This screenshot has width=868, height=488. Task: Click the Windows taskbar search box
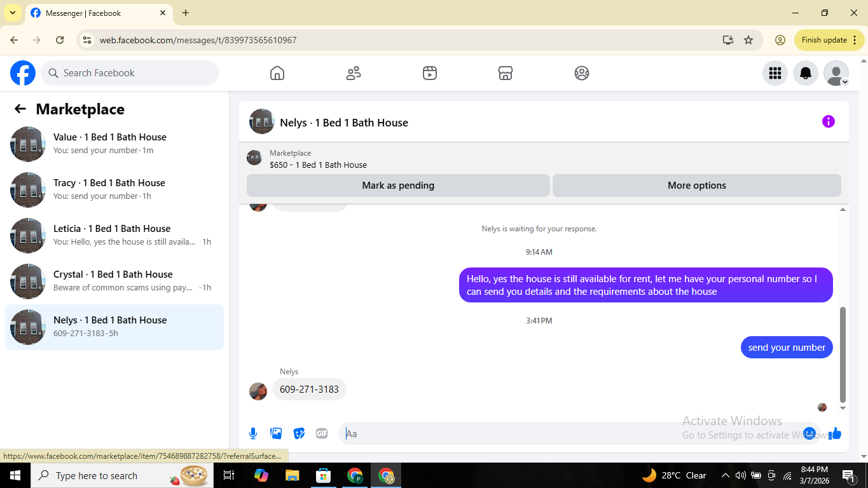122,475
